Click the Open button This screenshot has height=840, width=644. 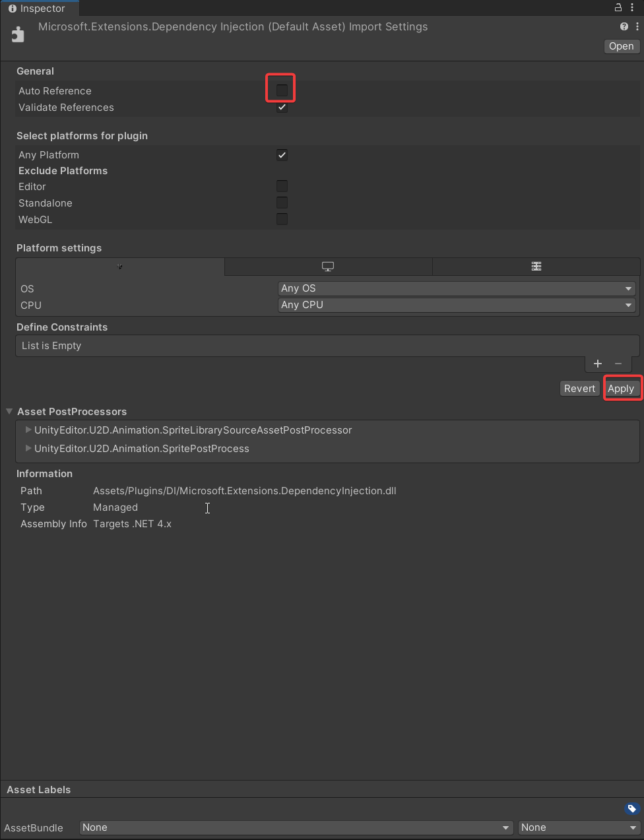point(622,46)
